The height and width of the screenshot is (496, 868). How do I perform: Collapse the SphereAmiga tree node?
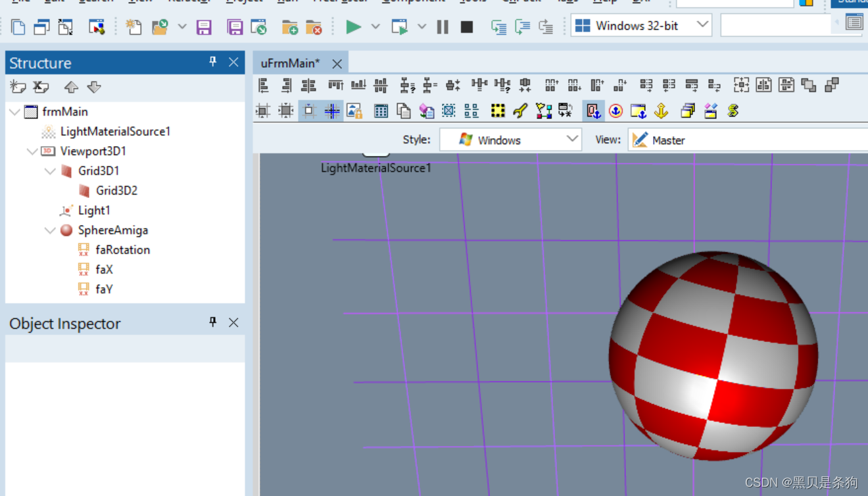click(x=51, y=230)
